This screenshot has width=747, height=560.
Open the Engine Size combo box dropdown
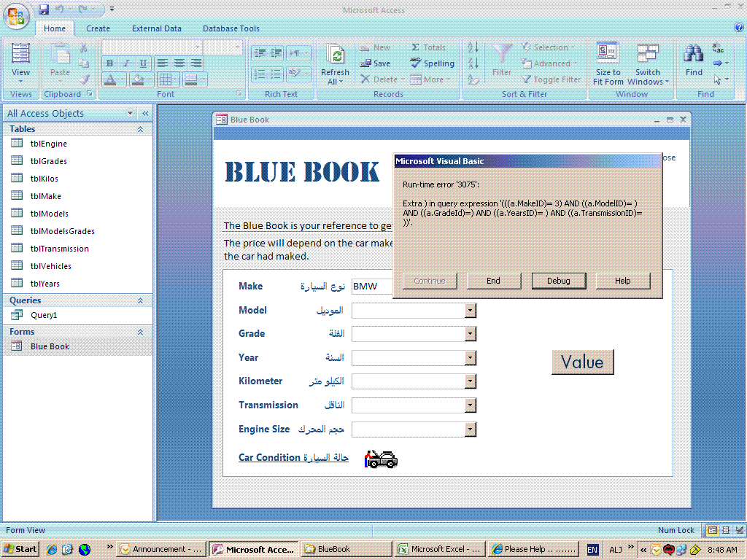pyautogui.click(x=471, y=429)
